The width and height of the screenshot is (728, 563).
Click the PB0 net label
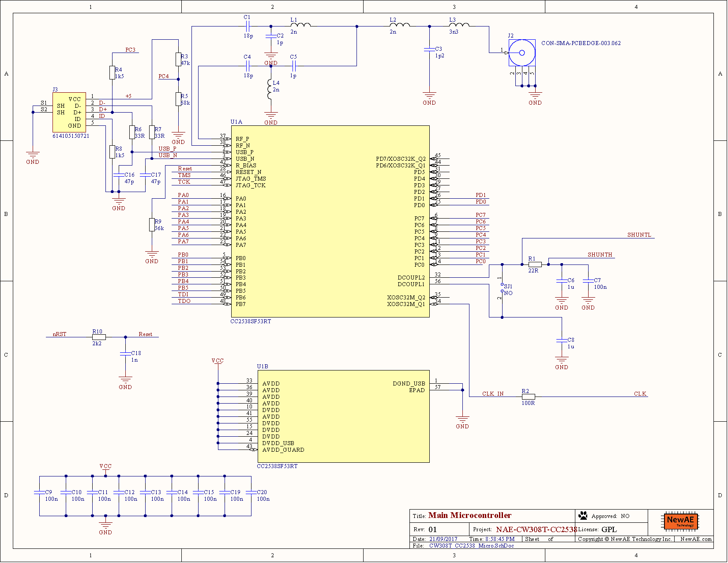coord(183,255)
